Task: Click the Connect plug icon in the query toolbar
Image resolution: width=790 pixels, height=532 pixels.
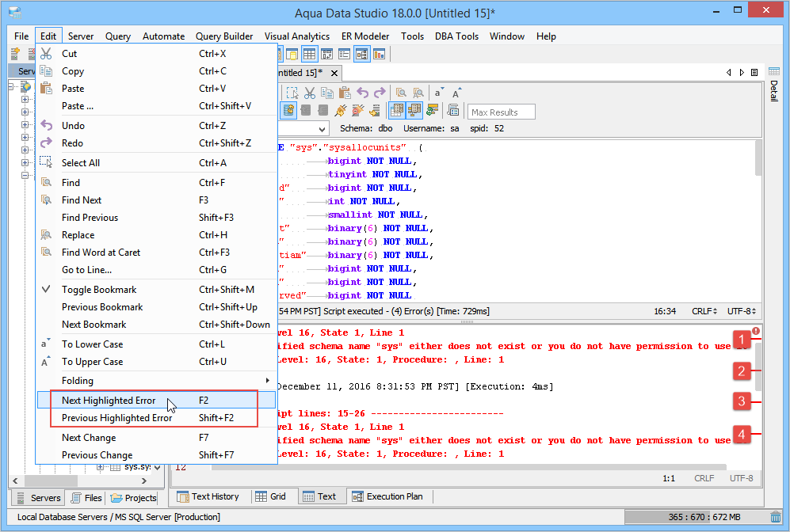Action: coord(341,110)
